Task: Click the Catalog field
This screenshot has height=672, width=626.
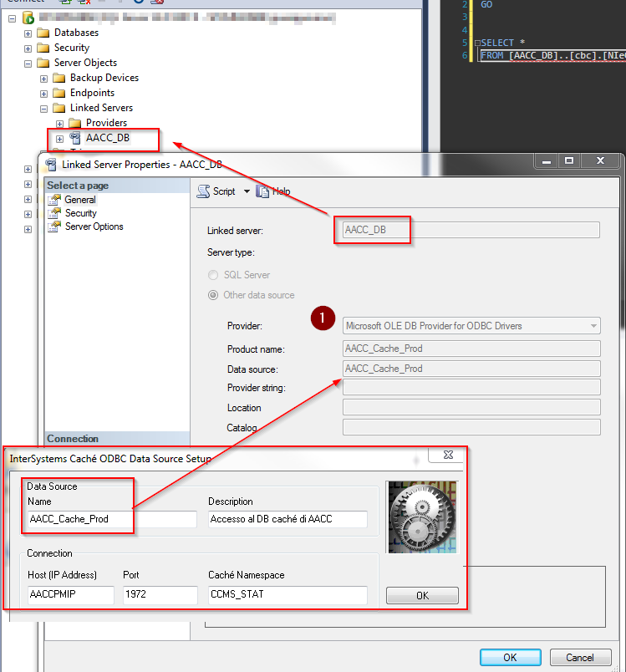Action: 471,427
